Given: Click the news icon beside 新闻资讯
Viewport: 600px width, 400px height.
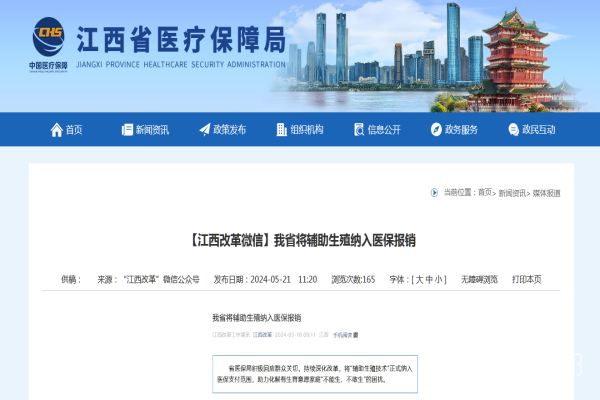Looking at the screenshot, I should click(x=127, y=129).
